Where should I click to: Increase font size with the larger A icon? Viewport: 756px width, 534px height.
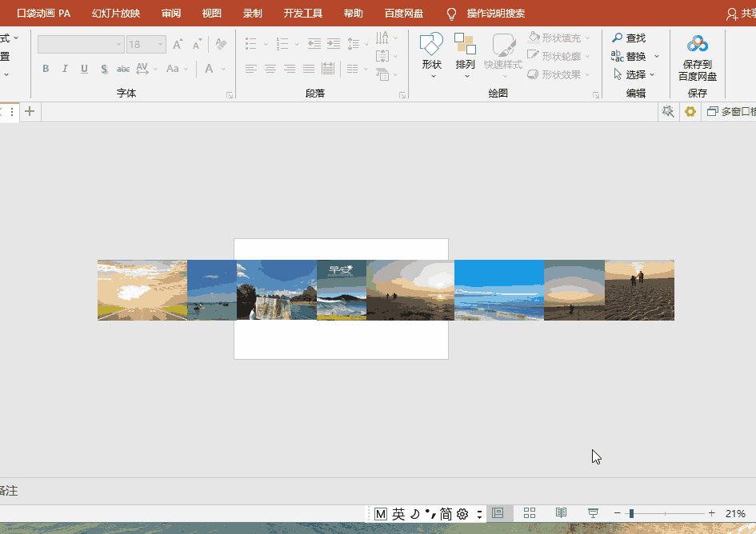tap(178, 45)
